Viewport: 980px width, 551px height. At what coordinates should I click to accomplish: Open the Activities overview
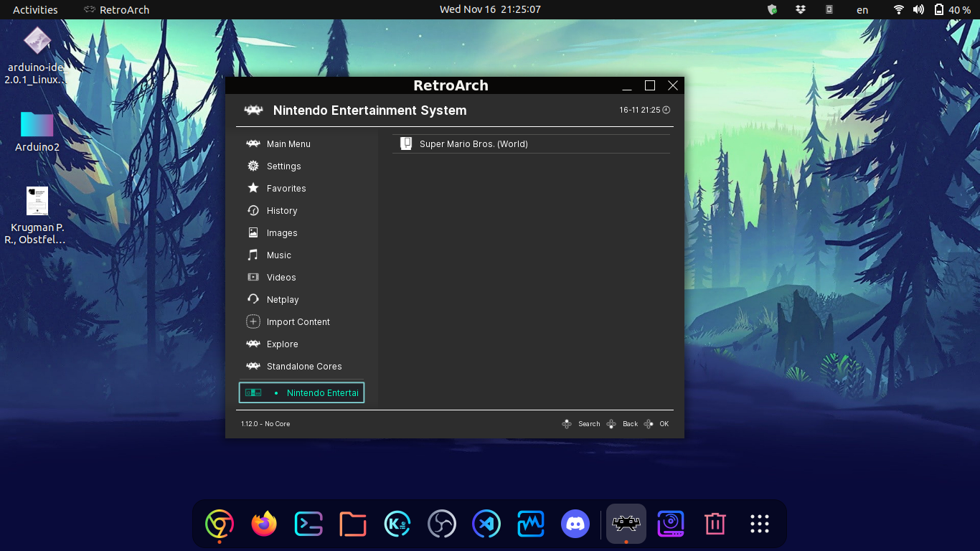click(x=35, y=10)
